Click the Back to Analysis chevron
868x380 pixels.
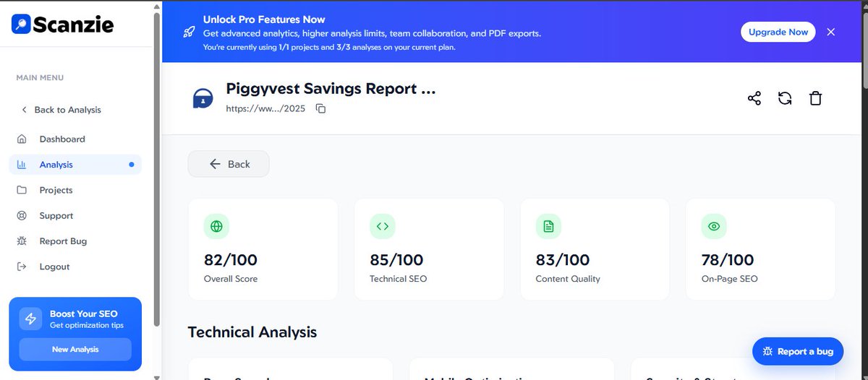pos(24,110)
